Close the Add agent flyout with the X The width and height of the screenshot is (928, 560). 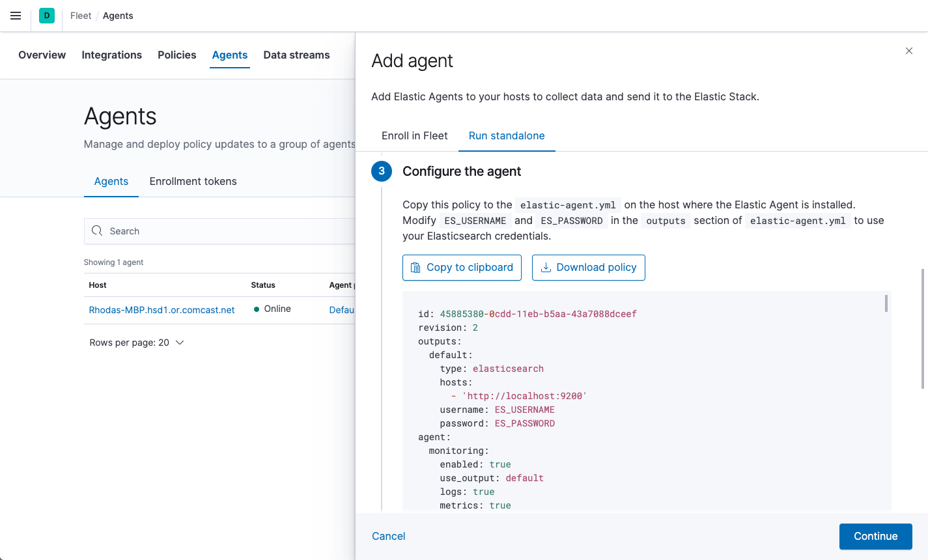point(909,51)
